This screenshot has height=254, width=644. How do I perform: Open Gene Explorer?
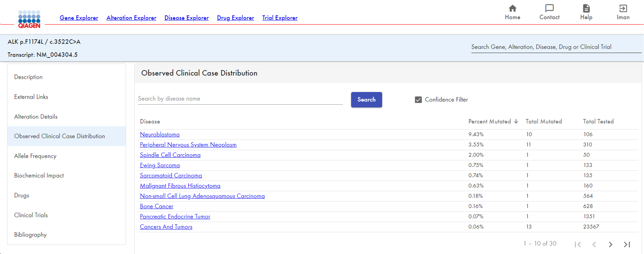pos(79,18)
